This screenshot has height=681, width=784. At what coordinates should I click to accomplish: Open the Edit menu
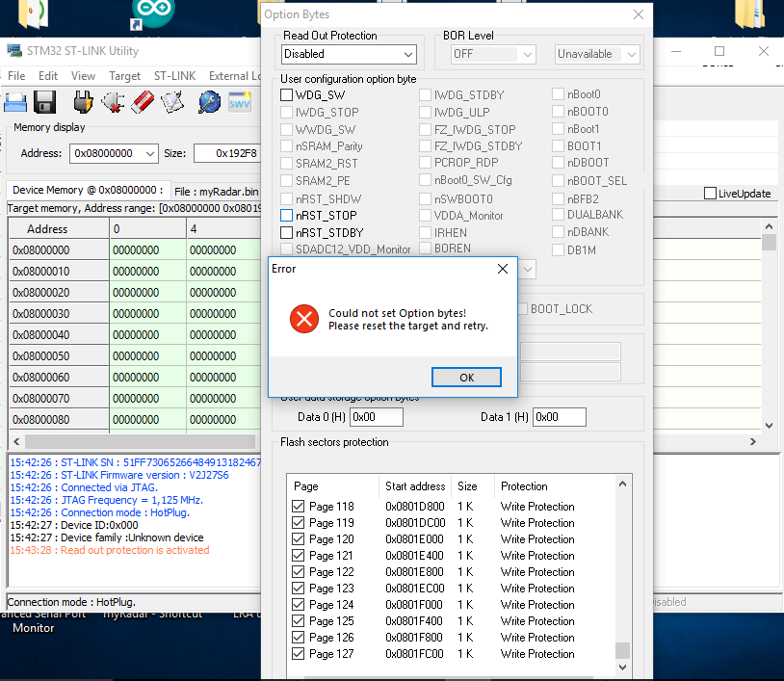[x=48, y=76]
